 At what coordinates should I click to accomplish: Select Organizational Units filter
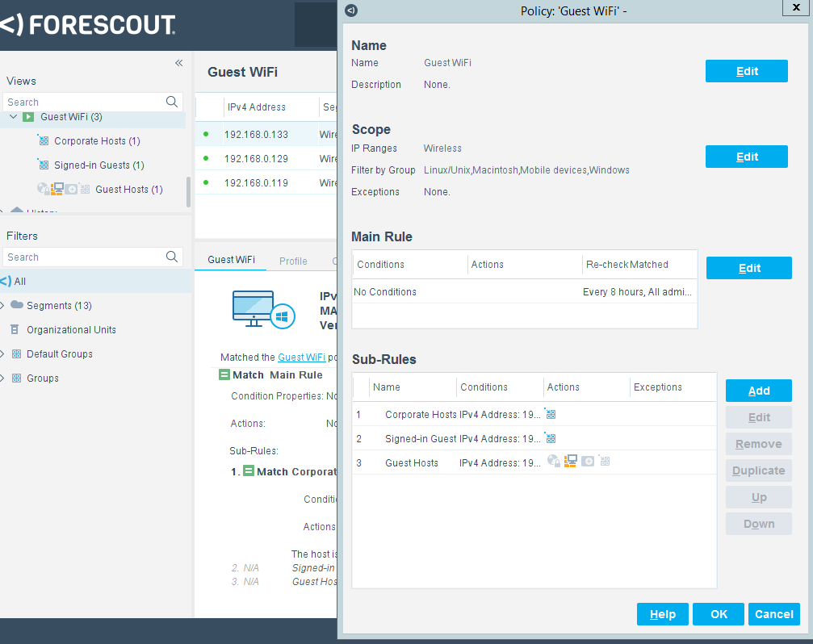pos(72,330)
